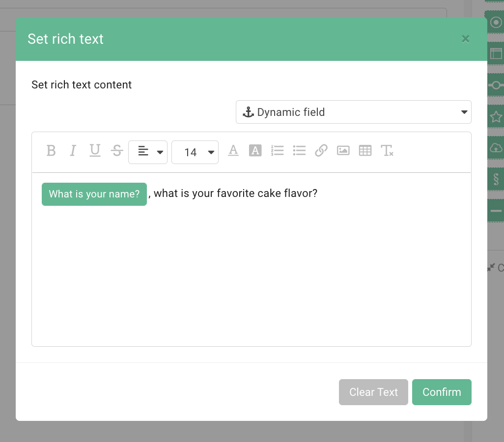Confirm the rich text changes

click(441, 392)
